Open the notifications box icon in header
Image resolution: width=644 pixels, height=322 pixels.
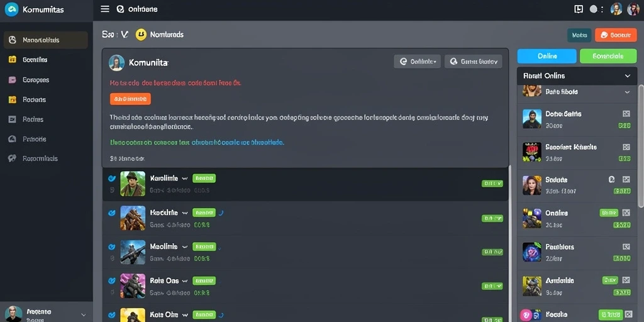pyautogui.click(x=579, y=9)
